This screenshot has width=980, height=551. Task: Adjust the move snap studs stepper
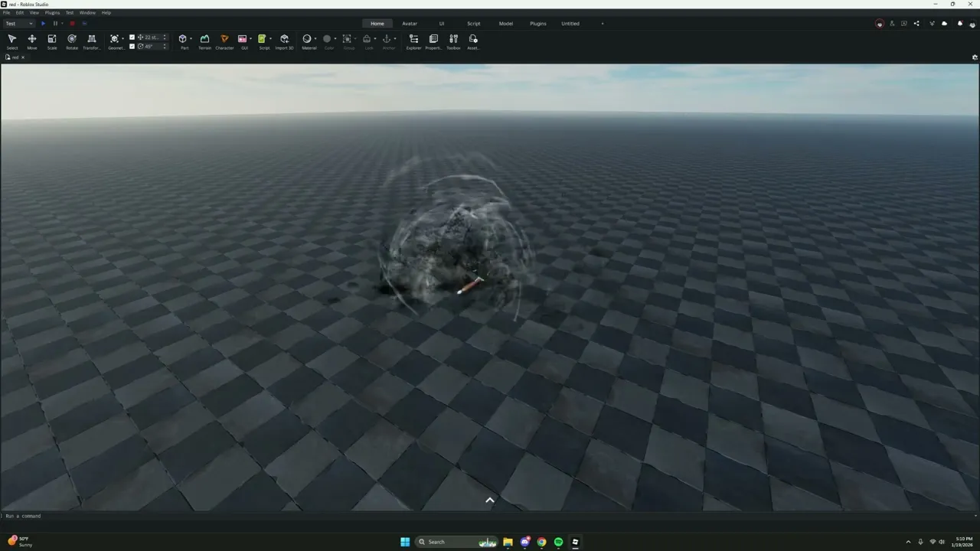[x=165, y=37]
